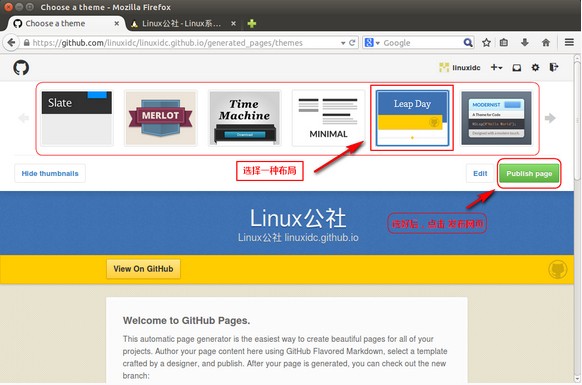This screenshot has height=385, width=582.
Task: Click the sign out icon
Action: 554,67
